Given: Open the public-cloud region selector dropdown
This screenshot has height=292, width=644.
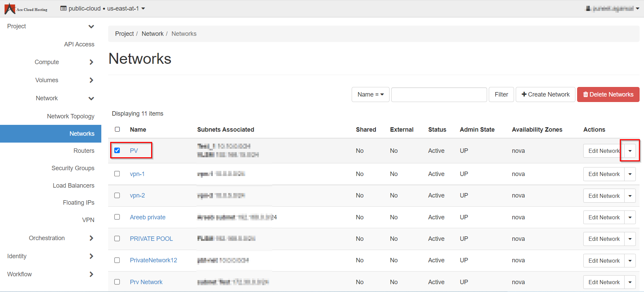Looking at the screenshot, I should (x=103, y=9).
